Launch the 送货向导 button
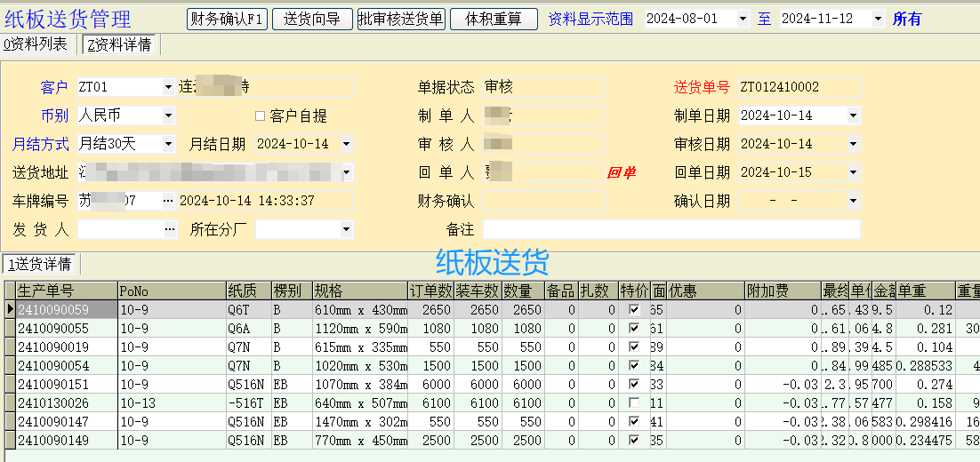 point(311,19)
